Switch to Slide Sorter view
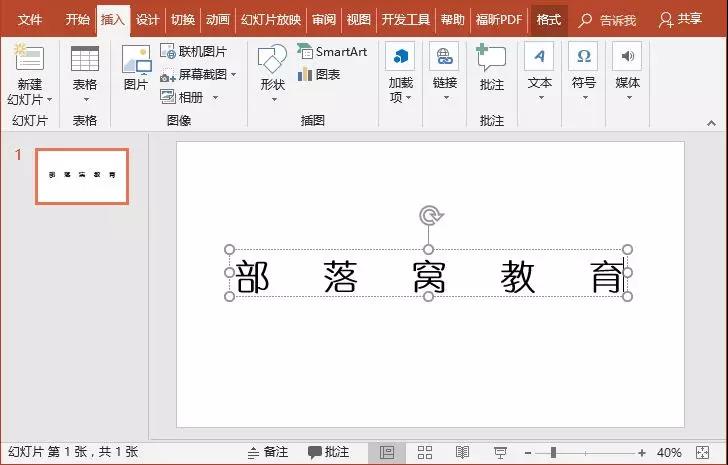Viewport: 728px width, 465px height. coord(425,452)
